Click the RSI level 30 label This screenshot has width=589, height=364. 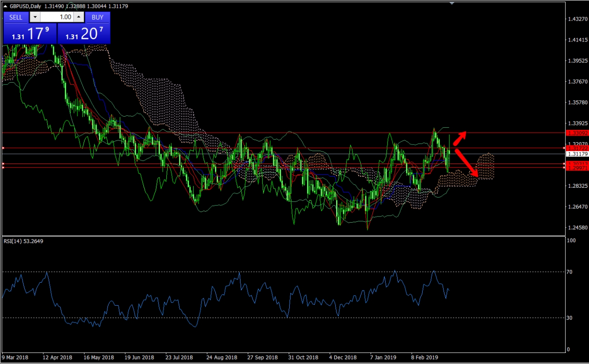click(570, 318)
